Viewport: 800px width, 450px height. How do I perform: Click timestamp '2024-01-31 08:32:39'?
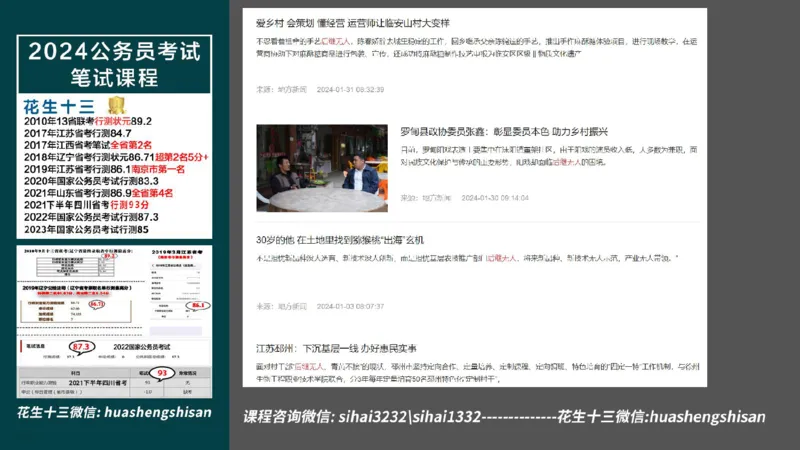(351, 89)
